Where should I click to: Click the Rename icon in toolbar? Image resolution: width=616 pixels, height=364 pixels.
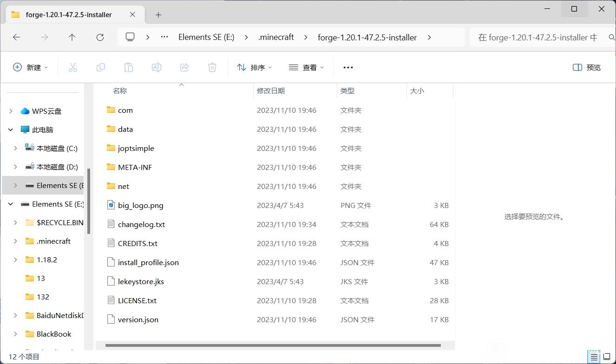tap(157, 67)
